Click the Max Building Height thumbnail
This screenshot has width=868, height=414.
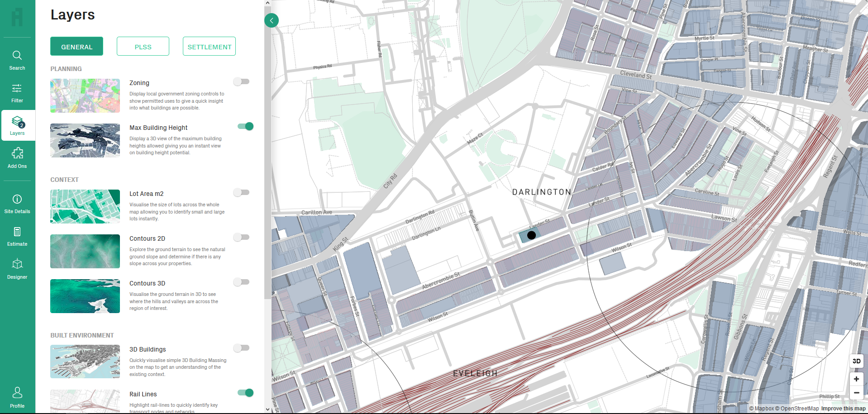pos(85,140)
